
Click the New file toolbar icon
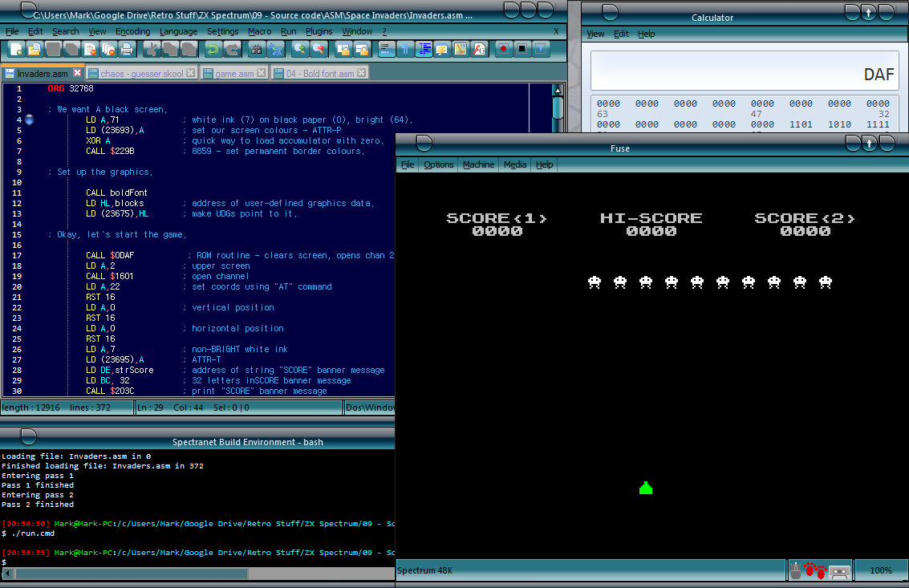coord(14,50)
